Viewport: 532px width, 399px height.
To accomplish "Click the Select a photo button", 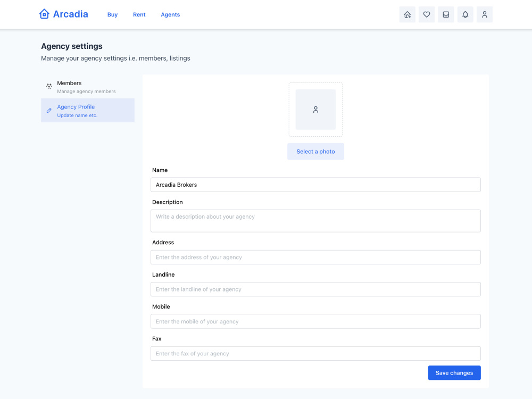I will pyautogui.click(x=315, y=151).
